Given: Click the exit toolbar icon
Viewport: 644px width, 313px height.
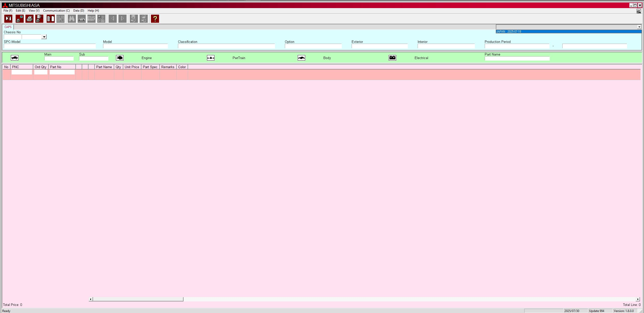Looking at the screenshot, I should (x=8, y=19).
